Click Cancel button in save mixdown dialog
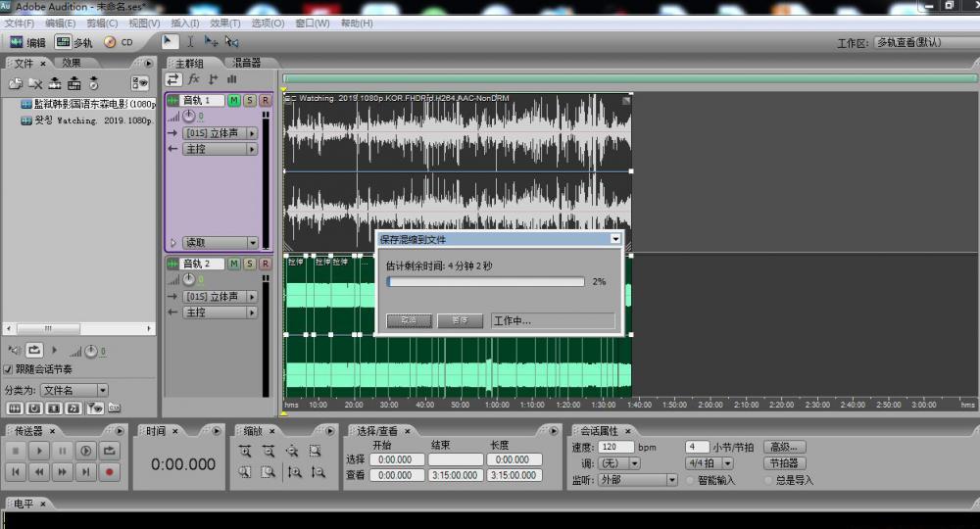The width and height of the screenshot is (980, 529). point(410,320)
